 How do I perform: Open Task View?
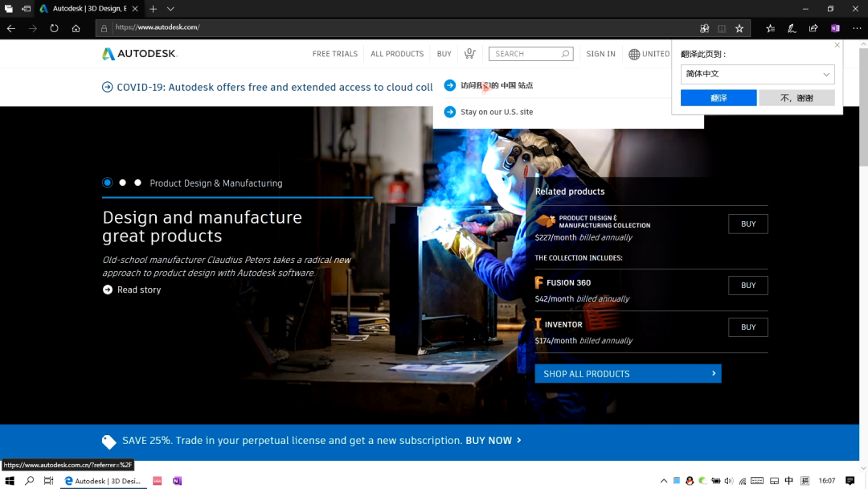(x=49, y=481)
